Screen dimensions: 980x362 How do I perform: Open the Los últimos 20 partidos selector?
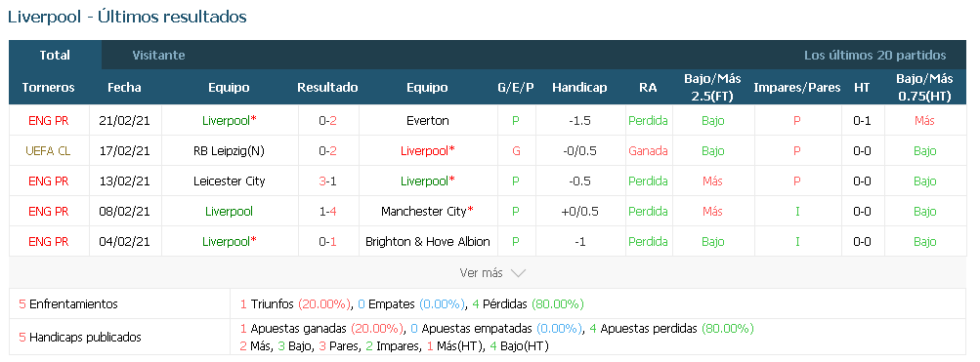click(x=875, y=55)
